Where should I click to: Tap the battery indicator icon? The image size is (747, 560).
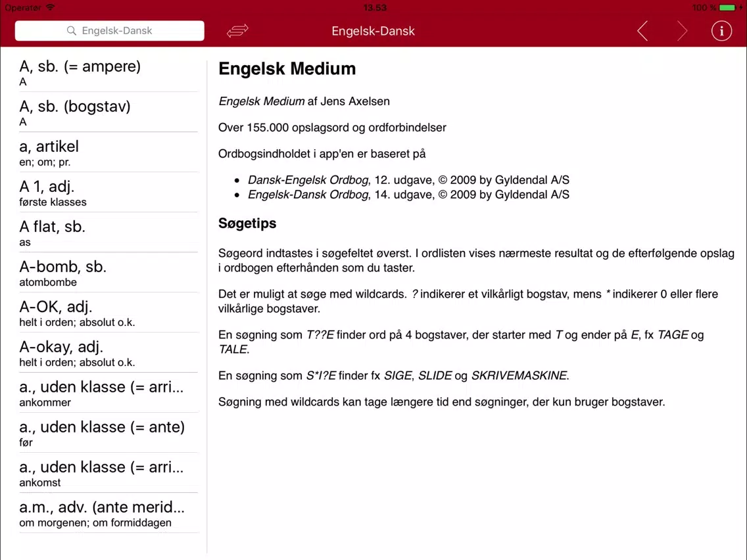pos(729,8)
